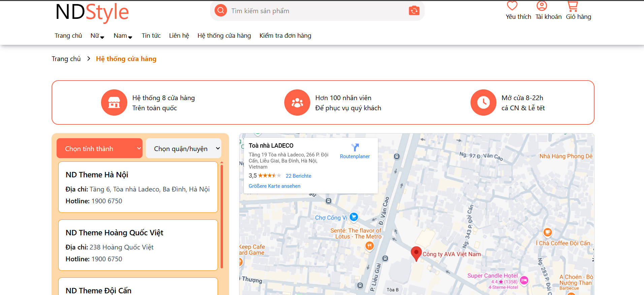Open Tài khoản user icon
This screenshot has width=644, height=295.
542,6
